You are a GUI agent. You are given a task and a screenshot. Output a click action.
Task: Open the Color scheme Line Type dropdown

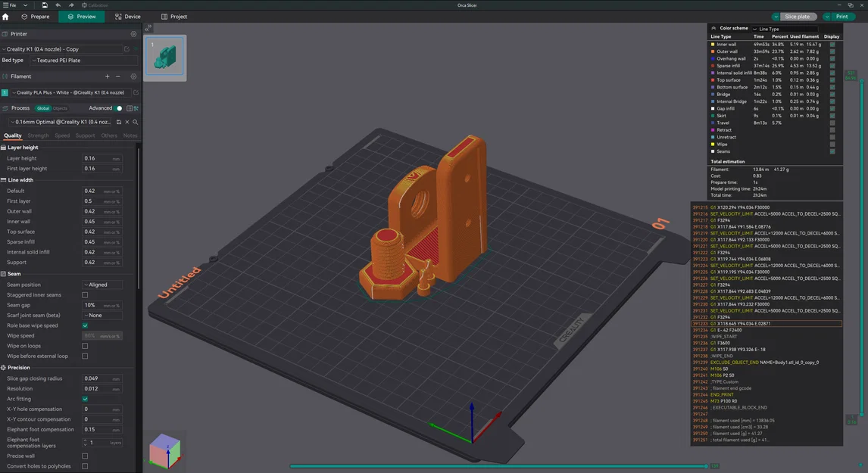(784, 29)
